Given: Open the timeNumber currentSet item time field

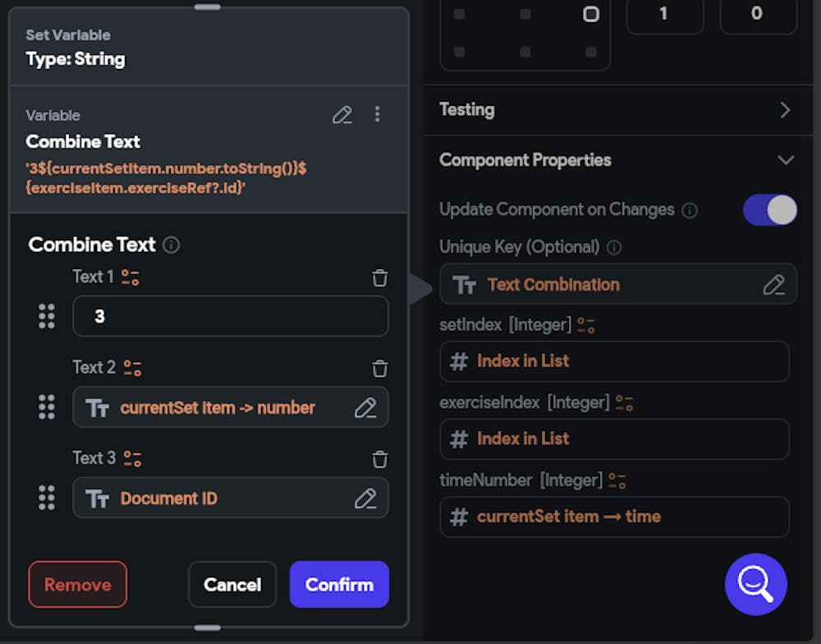Looking at the screenshot, I should pyautogui.click(x=614, y=517).
